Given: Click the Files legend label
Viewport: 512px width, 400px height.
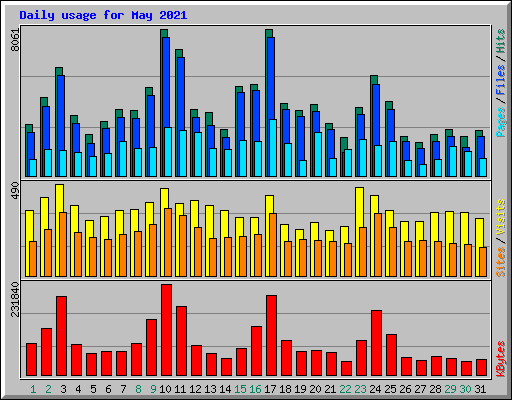Looking at the screenshot, I should 500,80.
